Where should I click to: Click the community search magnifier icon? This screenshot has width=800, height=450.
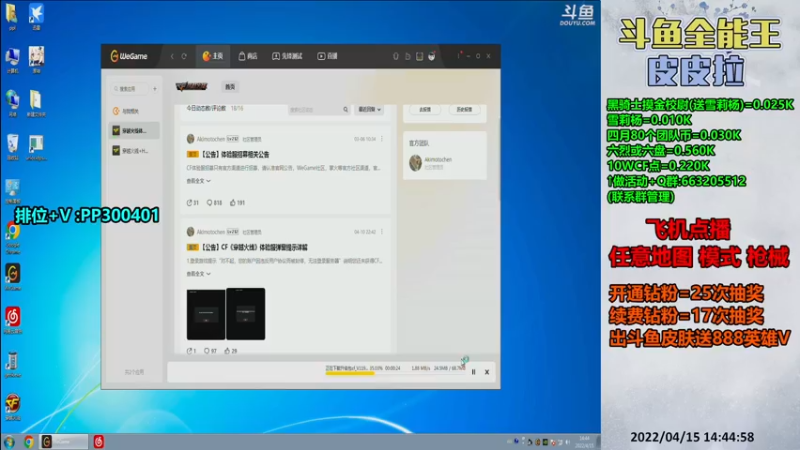tap(345, 109)
